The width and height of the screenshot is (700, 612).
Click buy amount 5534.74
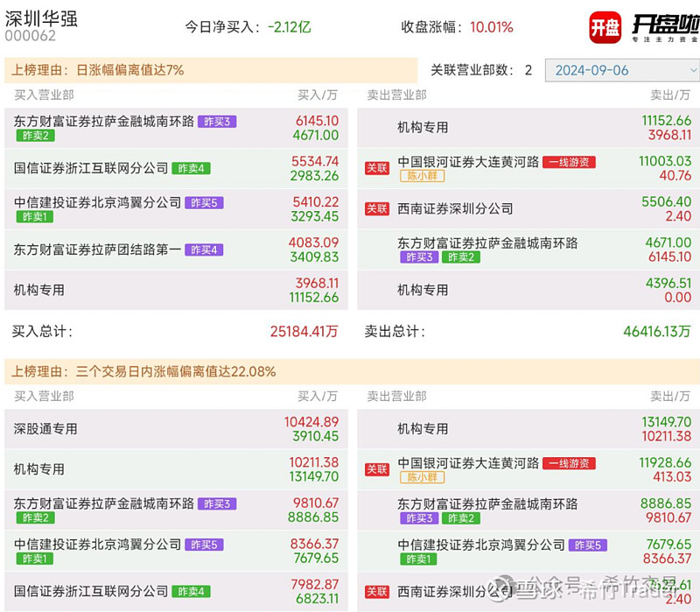pos(315,161)
